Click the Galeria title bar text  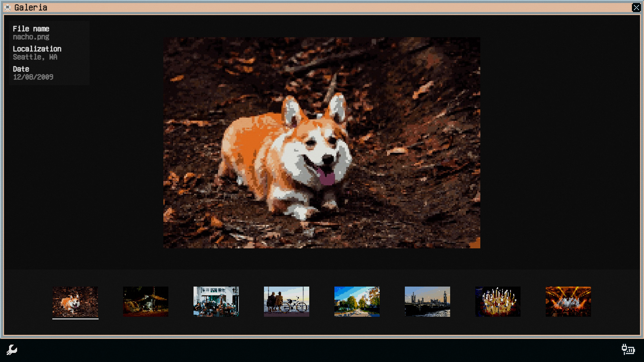point(31,8)
